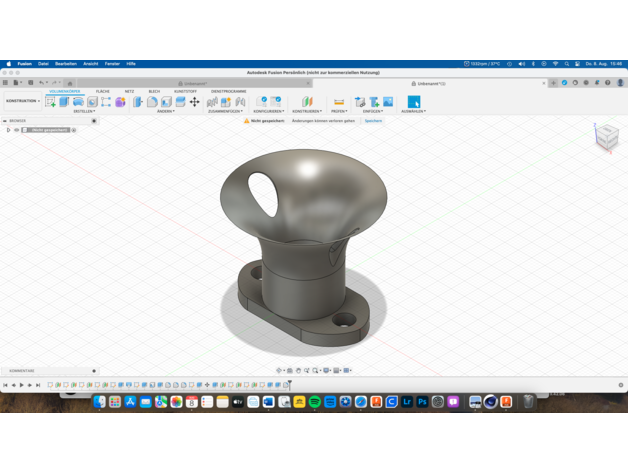Toggle visibility eye of the unsaved component
The image size is (628, 472).
(16, 130)
